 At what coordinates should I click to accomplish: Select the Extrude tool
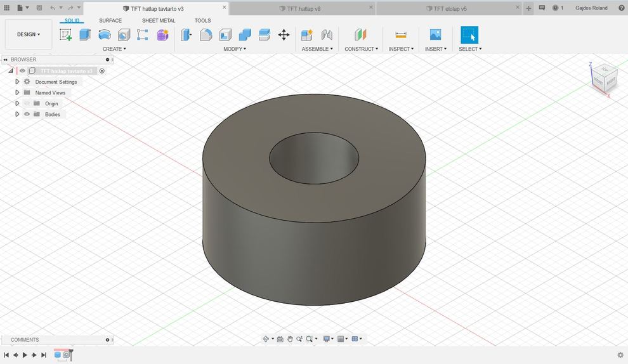[x=85, y=35]
